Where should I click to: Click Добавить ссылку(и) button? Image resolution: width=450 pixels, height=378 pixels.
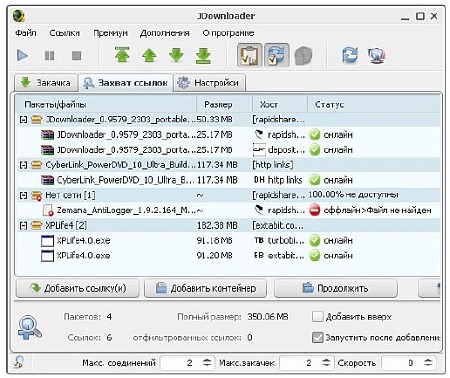pyautogui.click(x=78, y=288)
